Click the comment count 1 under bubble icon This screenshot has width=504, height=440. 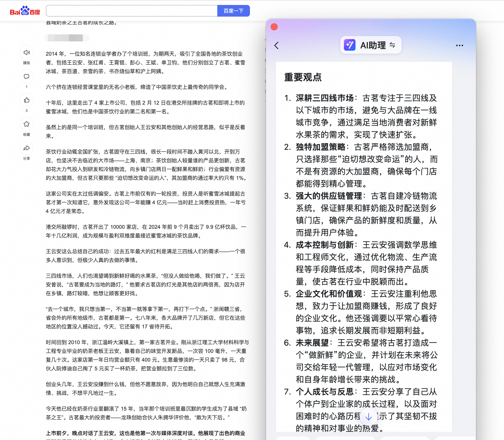27,87
